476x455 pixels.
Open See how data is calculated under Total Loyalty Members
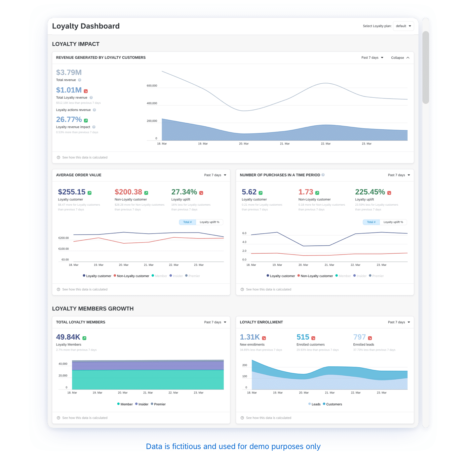(85, 418)
